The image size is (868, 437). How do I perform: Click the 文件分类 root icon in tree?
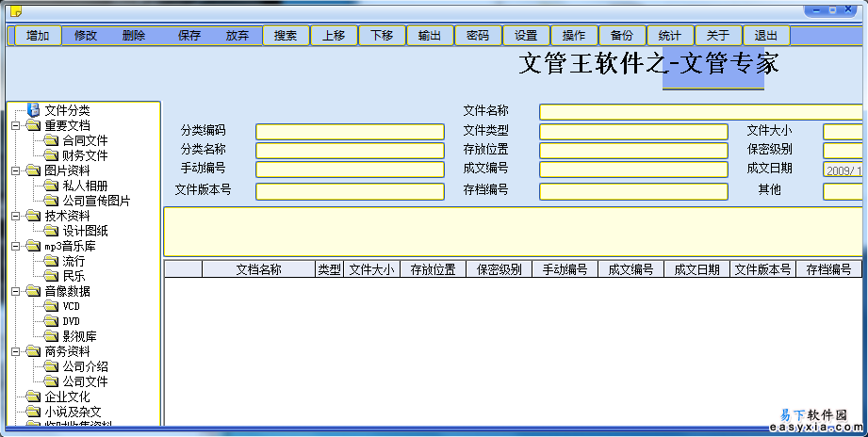click(34, 110)
